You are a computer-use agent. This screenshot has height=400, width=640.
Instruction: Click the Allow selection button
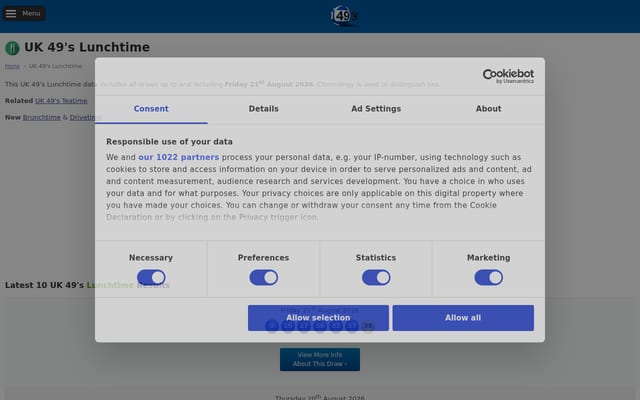318,318
